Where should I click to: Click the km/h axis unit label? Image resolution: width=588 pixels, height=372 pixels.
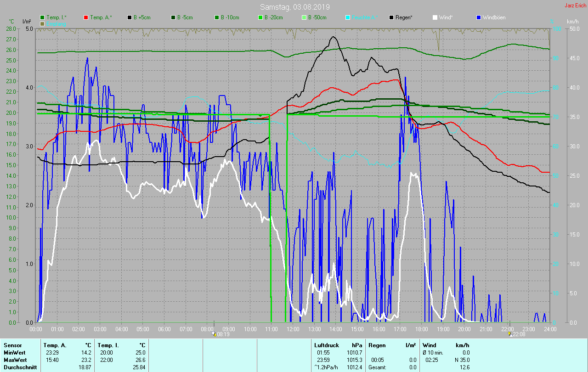[572, 22]
